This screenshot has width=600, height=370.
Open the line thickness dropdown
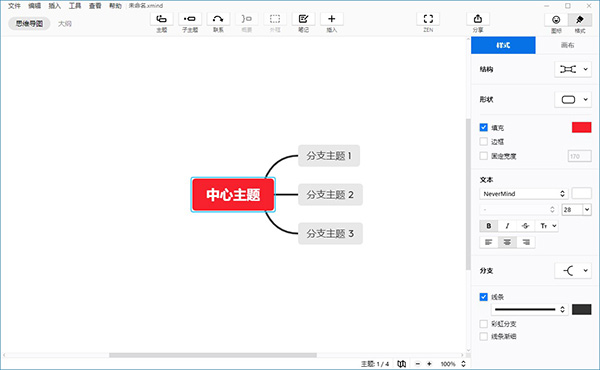coord(530,310)
